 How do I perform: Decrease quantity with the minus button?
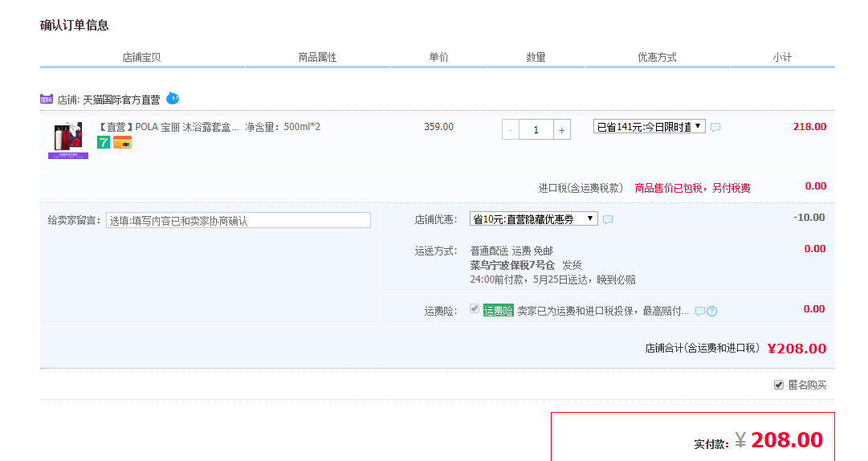(x=511, y=129)
